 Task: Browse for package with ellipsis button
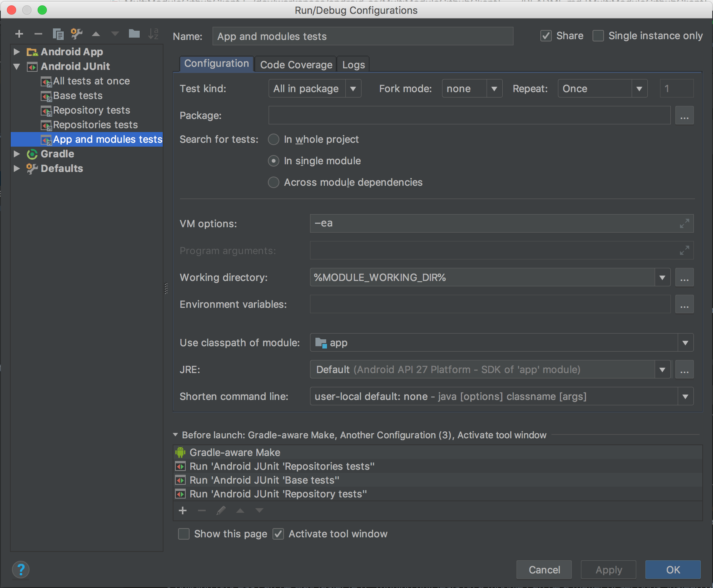click(x=684, y=116)
